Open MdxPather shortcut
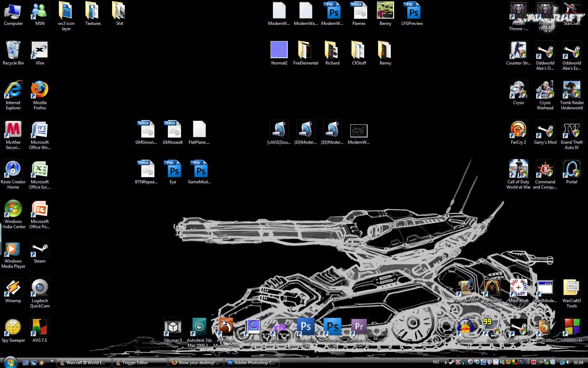This screenshot has width=588, height=368. [x=519, y=291]
